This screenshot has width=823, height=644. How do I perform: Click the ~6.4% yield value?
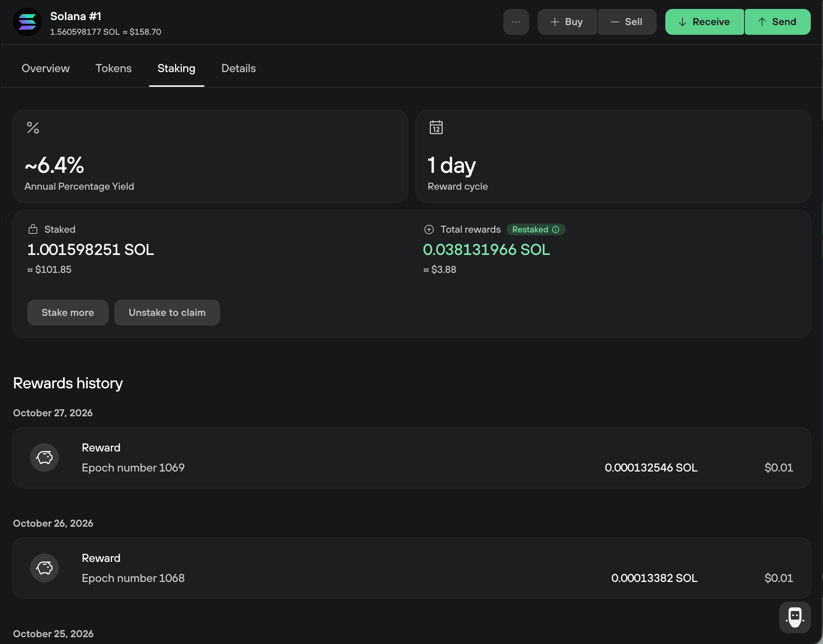(x=54, y=165)
